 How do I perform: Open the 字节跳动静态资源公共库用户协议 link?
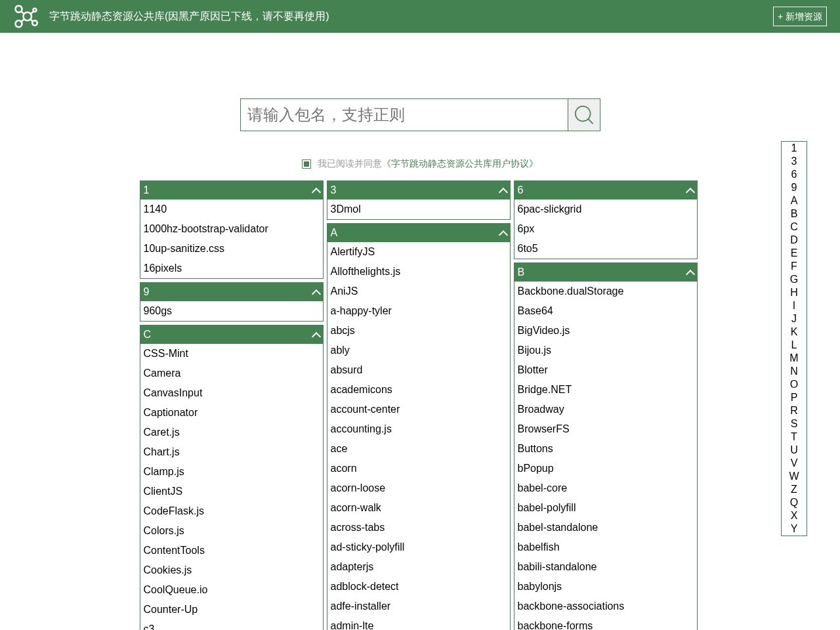pos(459,163)
